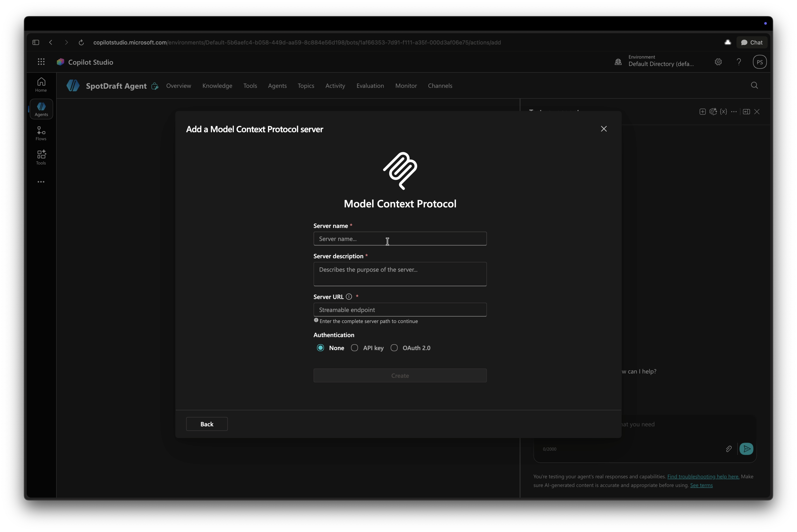Click the browser address bar URL

point(297,42)
